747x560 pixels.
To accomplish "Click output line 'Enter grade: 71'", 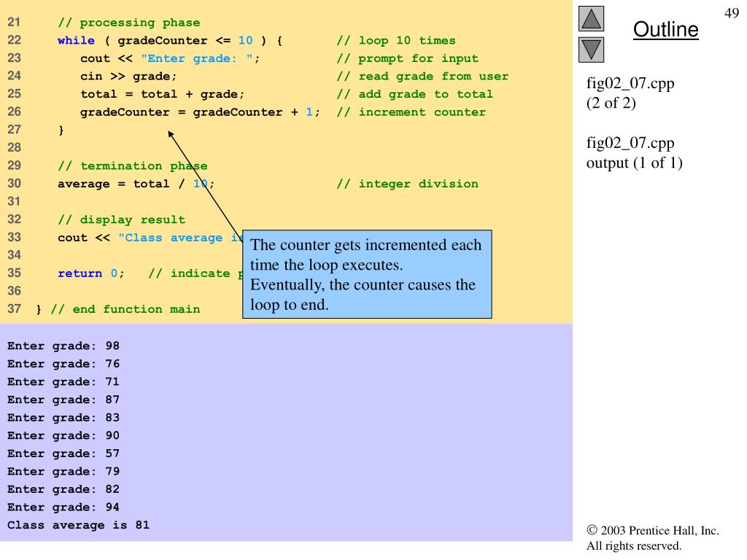I will pyautogui.click(x=63, y=382).
